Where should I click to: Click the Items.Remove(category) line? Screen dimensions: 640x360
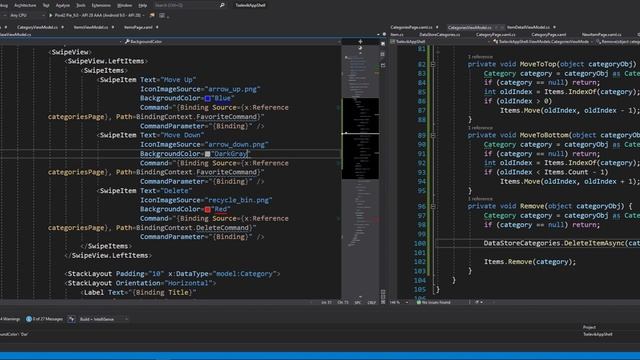point(530,262)
